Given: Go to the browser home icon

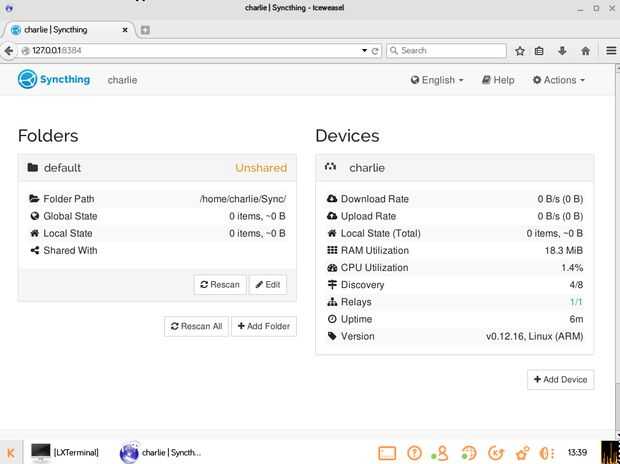Looking at the screenshot, I should 586,51.
